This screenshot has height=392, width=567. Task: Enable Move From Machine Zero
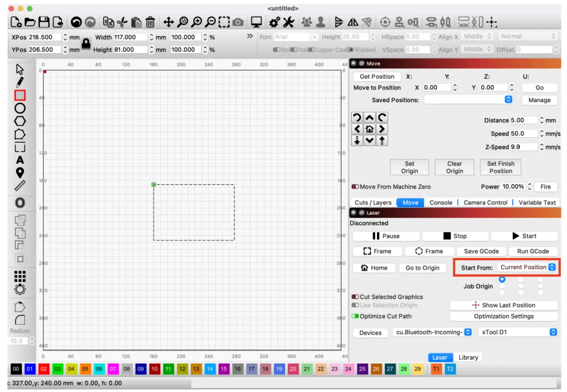pos(356,187)
